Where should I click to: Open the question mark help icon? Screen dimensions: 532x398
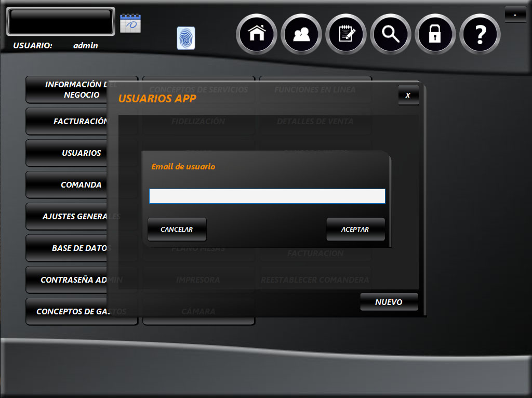480,34
